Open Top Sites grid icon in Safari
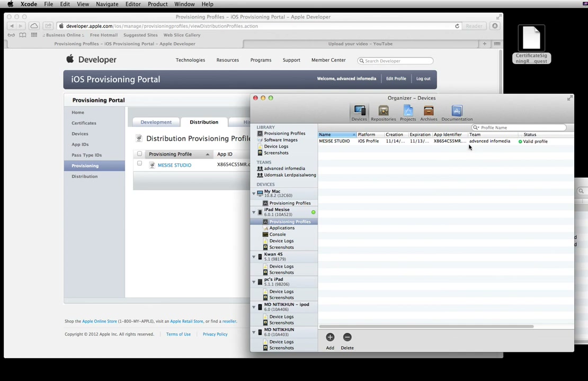This screenshot has width=588, height=381. point(34,35)
